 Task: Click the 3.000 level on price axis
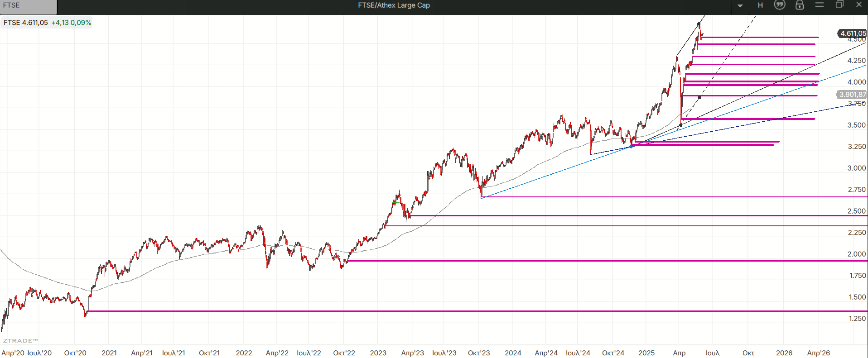point(856,168)
